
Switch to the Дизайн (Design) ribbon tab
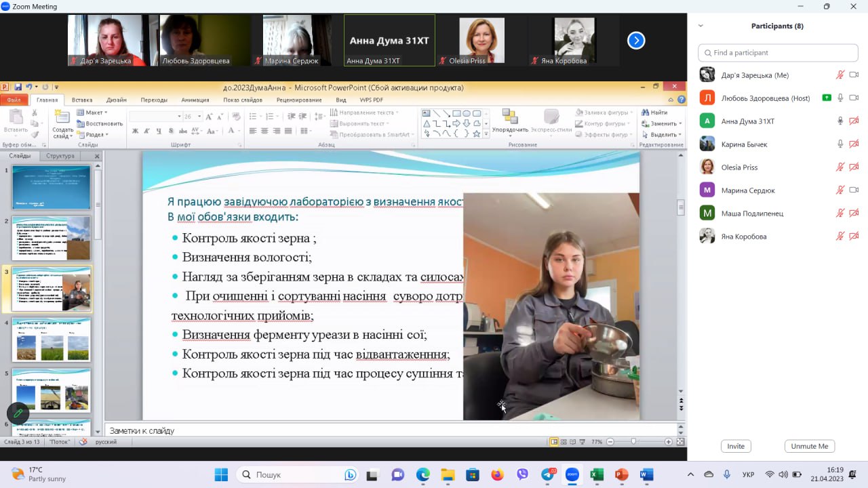pos(117,100)
